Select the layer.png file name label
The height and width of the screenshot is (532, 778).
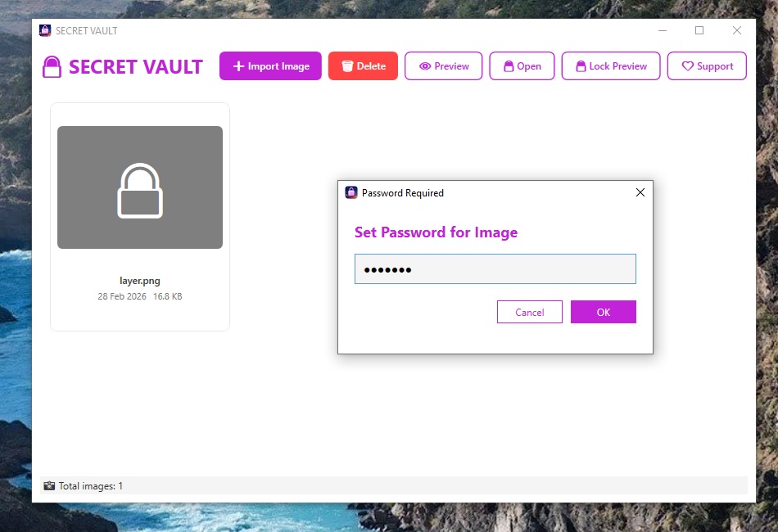[x=140, y=281]
